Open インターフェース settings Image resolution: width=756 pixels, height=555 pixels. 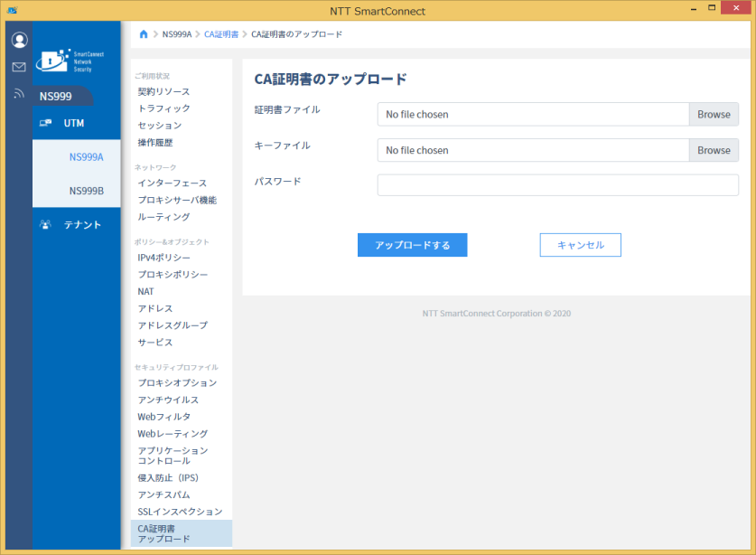[173, 183]
